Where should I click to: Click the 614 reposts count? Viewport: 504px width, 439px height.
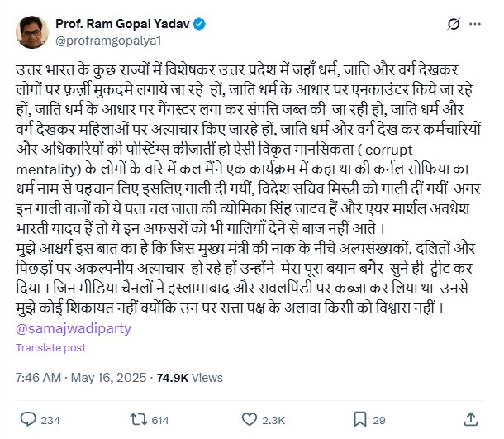[160, 420]
